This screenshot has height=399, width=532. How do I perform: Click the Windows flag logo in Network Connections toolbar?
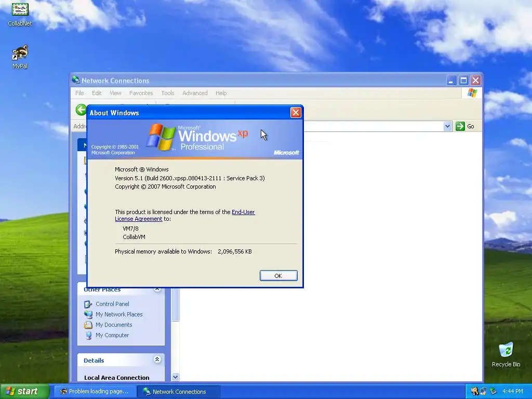(x=472, y=92)
